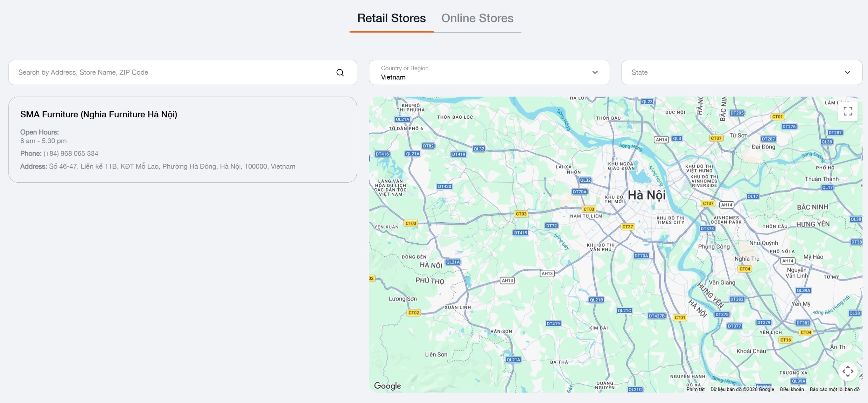This screenshot has width=868, height=403.
Task: Click the store address in Mỗ Lao
Action: pyautogui.click(x=172, y=166)
